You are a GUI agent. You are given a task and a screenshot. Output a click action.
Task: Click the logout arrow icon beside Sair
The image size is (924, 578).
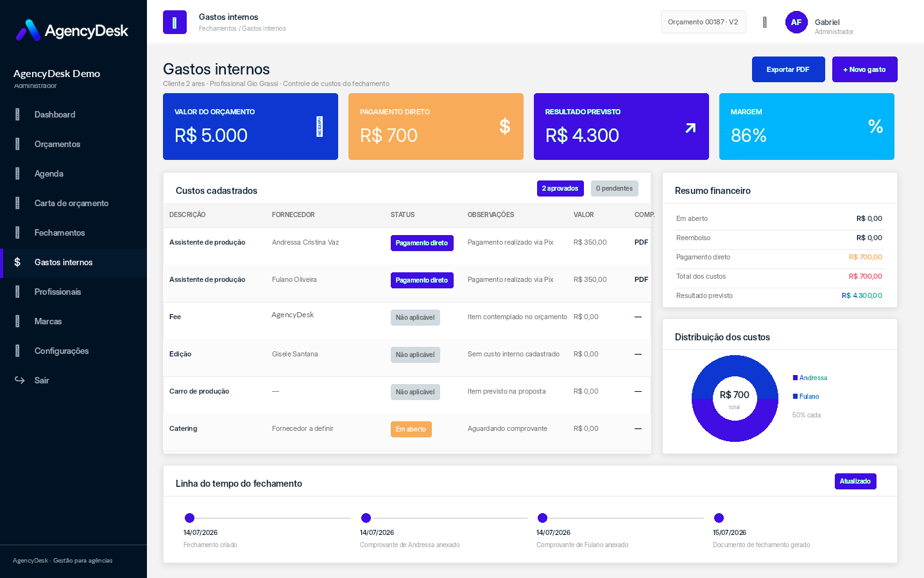pyautogui.click(x=20, y=380)
